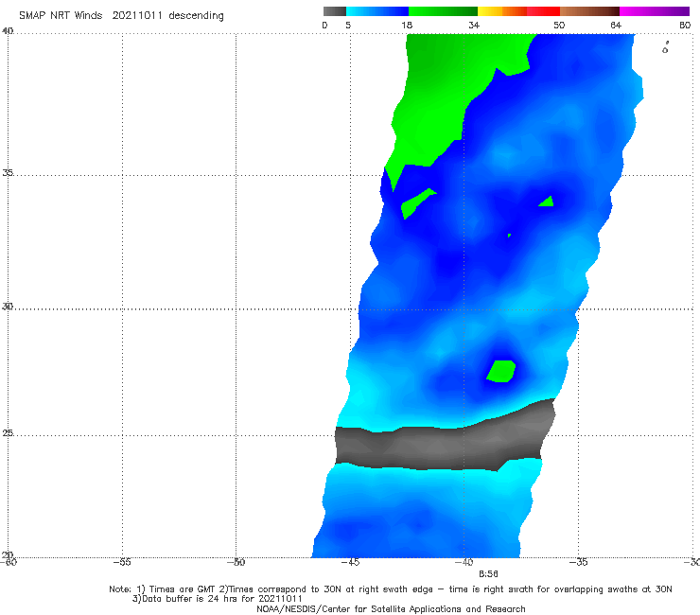
Task: Click the swath time label '8:58'
Action: click(488, 574)
